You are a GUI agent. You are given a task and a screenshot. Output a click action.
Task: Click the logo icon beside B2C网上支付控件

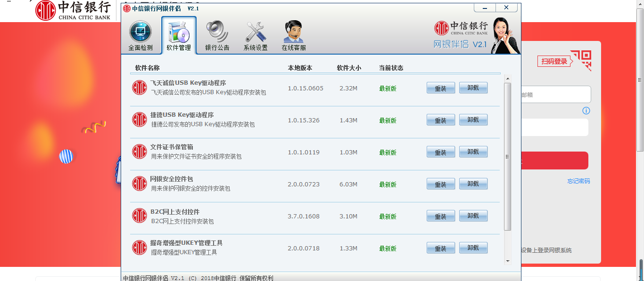coord(140,216)
